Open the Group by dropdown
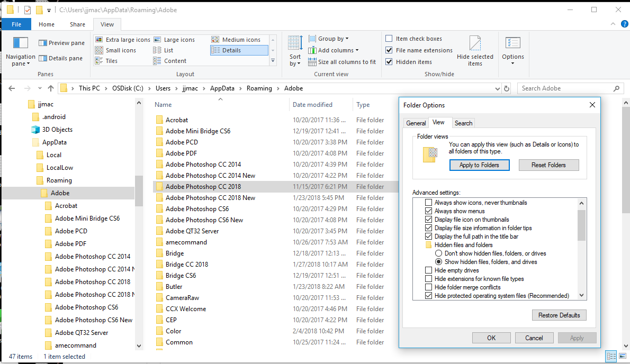Image resolution: width=630 pixels, height=364 pixels. click(x=330, y=38)
